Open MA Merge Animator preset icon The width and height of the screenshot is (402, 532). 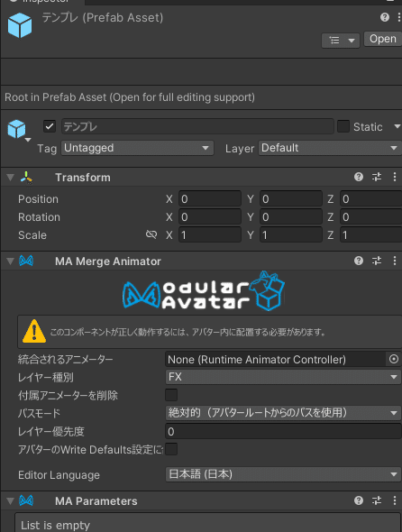(x=377, y=261)
